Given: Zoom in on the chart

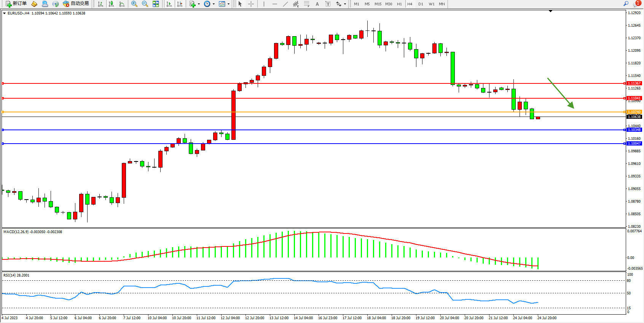Looking at the screenshot, I should (x=134, y=4).
